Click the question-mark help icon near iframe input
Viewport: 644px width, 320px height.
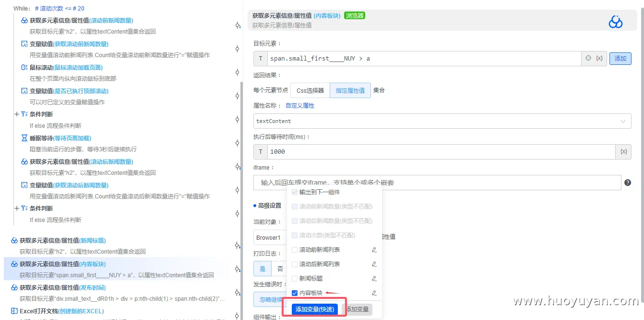(x=628, y=182)
